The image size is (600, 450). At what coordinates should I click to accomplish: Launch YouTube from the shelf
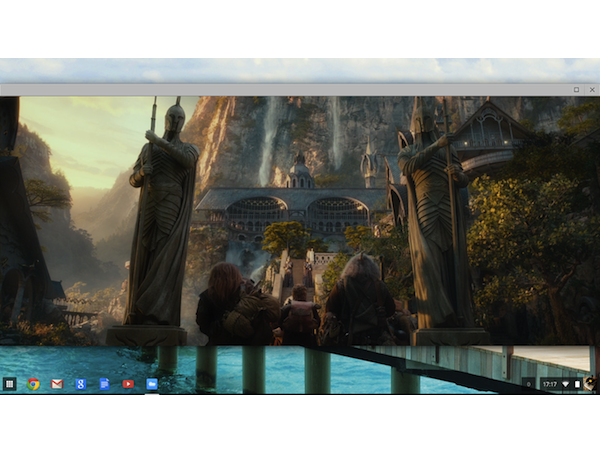128,384
